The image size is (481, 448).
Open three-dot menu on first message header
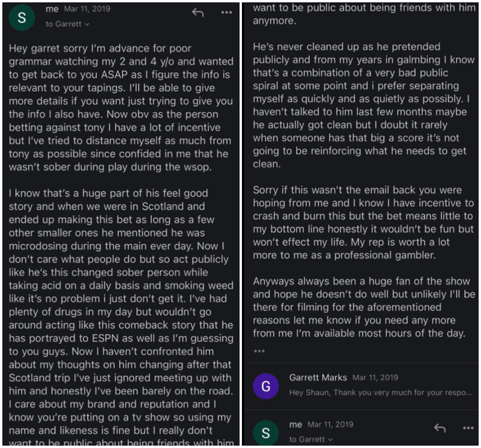point(226,12)
